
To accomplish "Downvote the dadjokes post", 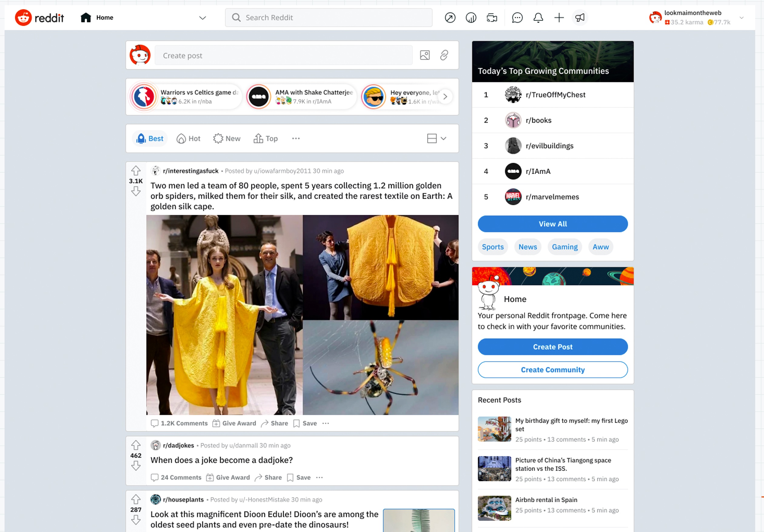I will 136,466.
